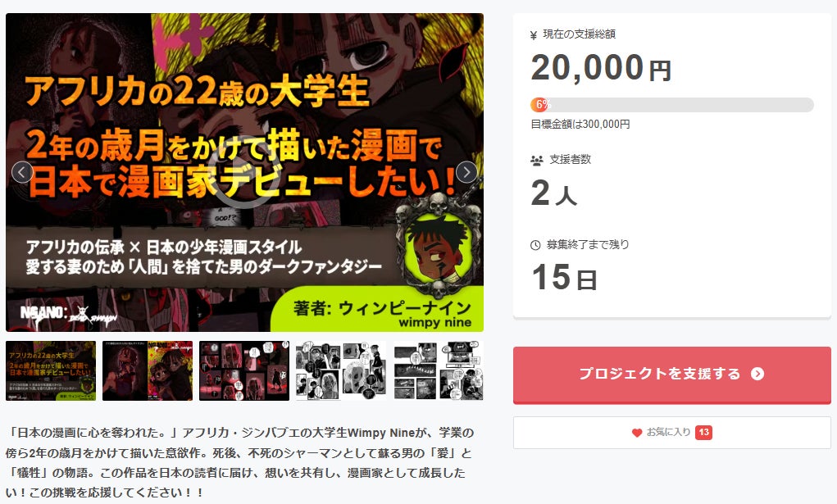View the fourth black-and-white manga page thumbnail
Image resolution: width=837 pixels, height=504 pixels.
[x=340, y=370]
